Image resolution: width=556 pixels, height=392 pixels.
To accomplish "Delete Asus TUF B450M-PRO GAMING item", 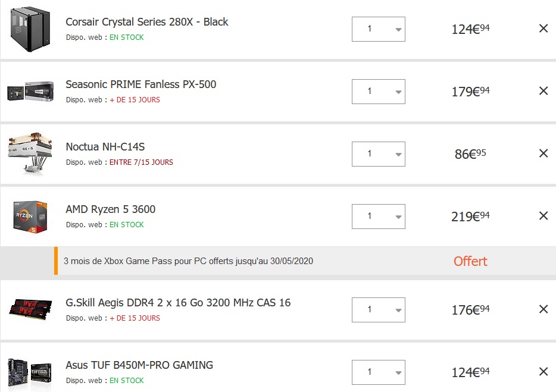I will 543,371.
